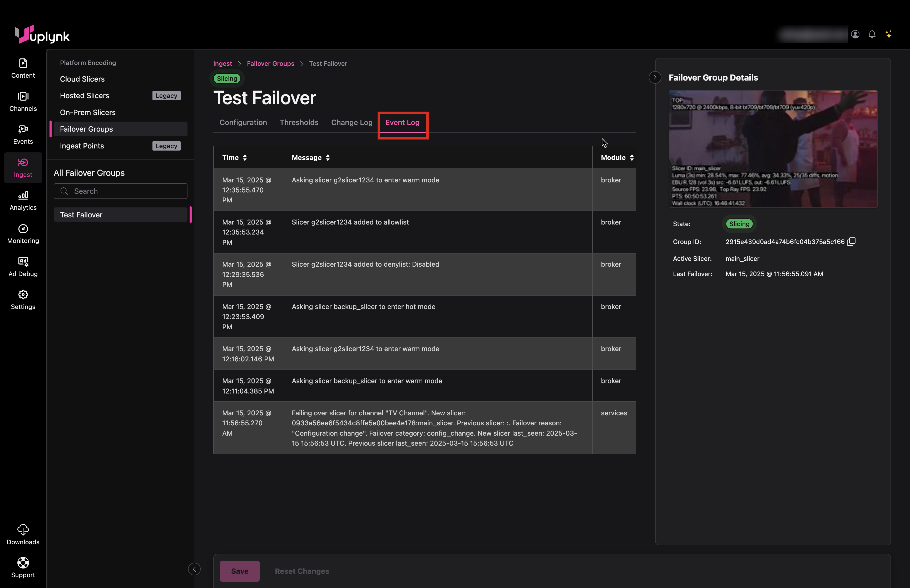Open the Monitoring section
910x588 pixels.
(23, 234)
